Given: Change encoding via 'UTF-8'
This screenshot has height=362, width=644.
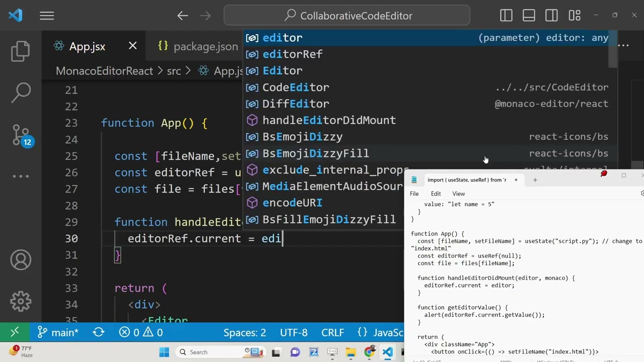Looking at the screenshot, I should (x=294, y=332).
